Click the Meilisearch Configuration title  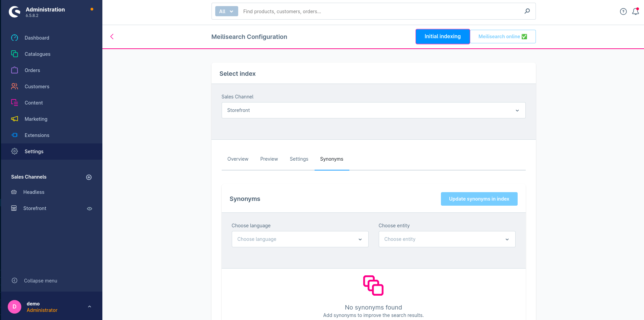click(x=249, y=37)
